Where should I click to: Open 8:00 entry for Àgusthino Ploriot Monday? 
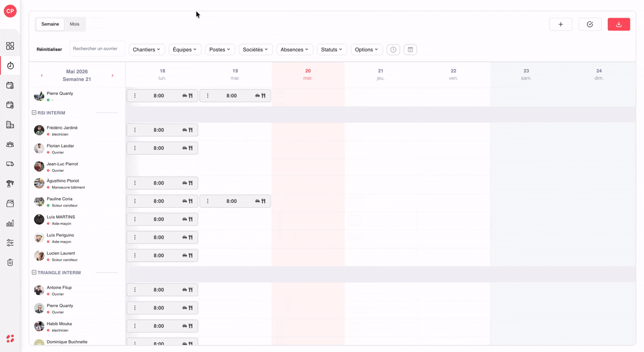tap(162, 183)
